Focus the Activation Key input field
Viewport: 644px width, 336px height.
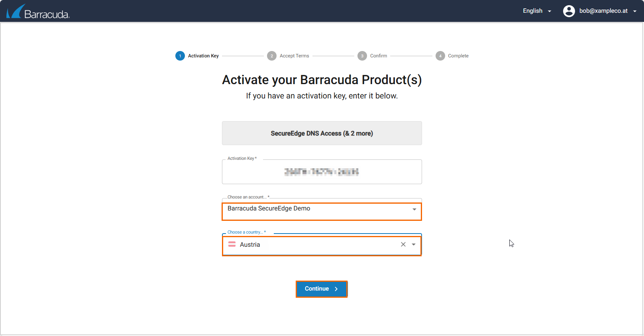pyautogui.click(x=322, y=172)
